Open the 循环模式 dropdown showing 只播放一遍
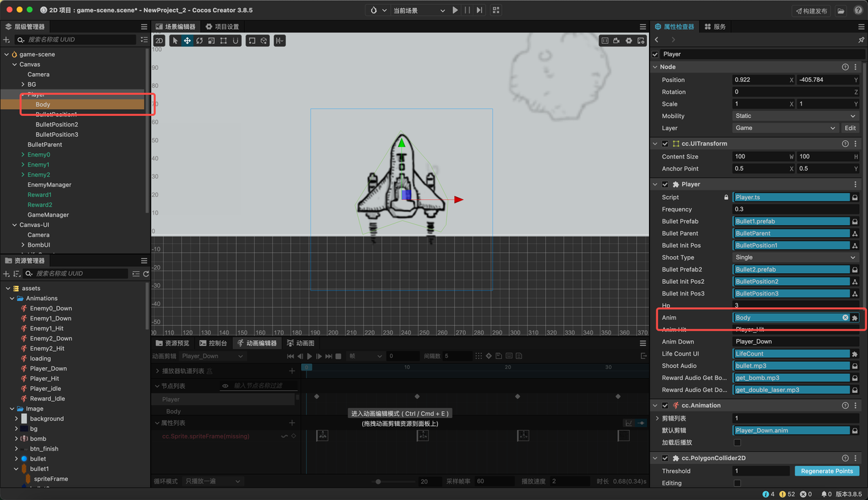The height and width of the screenshot is (500, 868). (212, 481)
